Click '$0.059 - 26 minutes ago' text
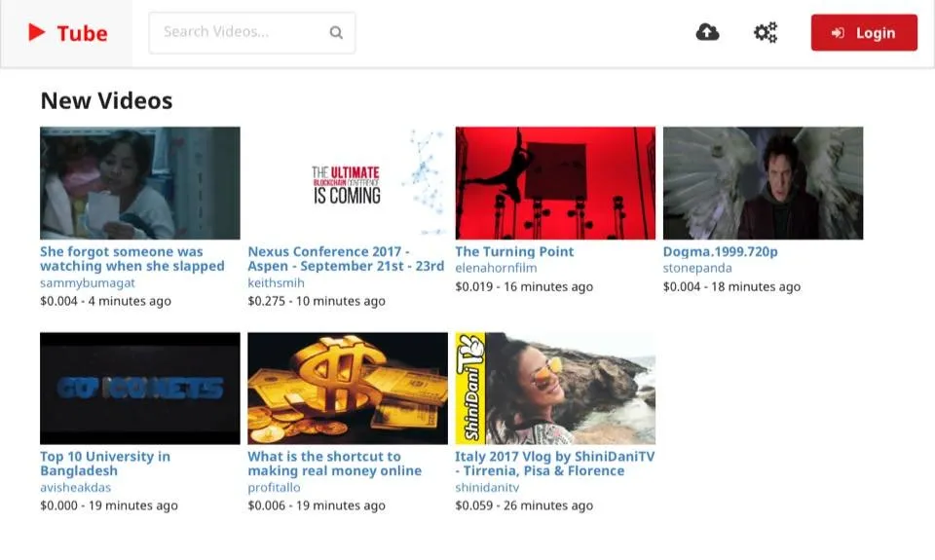This screenshot has height=560, width=935. point(524,505)
